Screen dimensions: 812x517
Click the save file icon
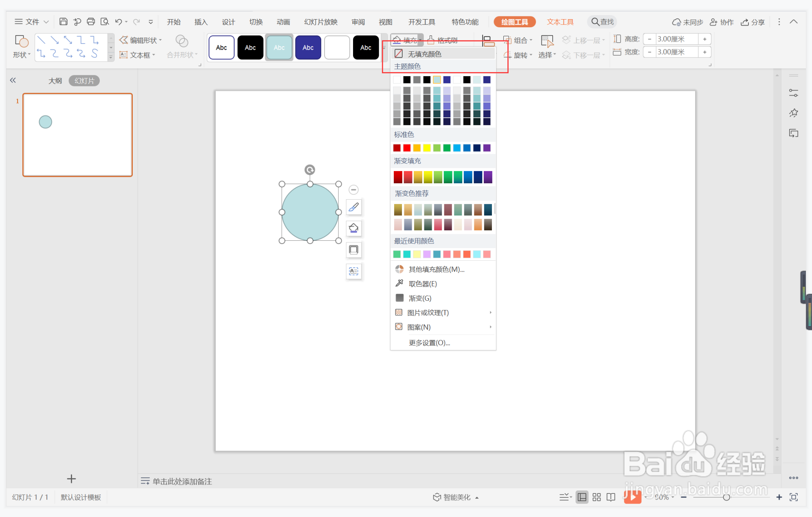click(63, 22)
